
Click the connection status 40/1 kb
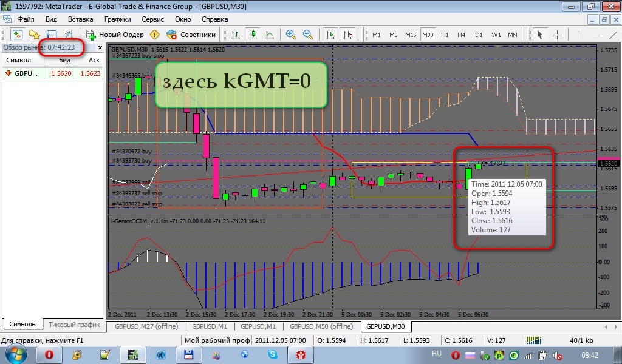[x=581, y=340]
